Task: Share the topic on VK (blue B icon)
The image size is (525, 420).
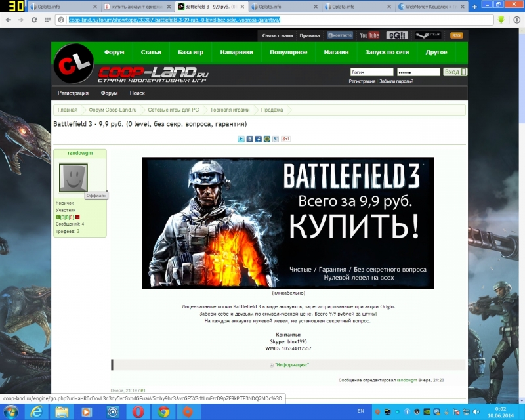Action: [x=250, y=139]
